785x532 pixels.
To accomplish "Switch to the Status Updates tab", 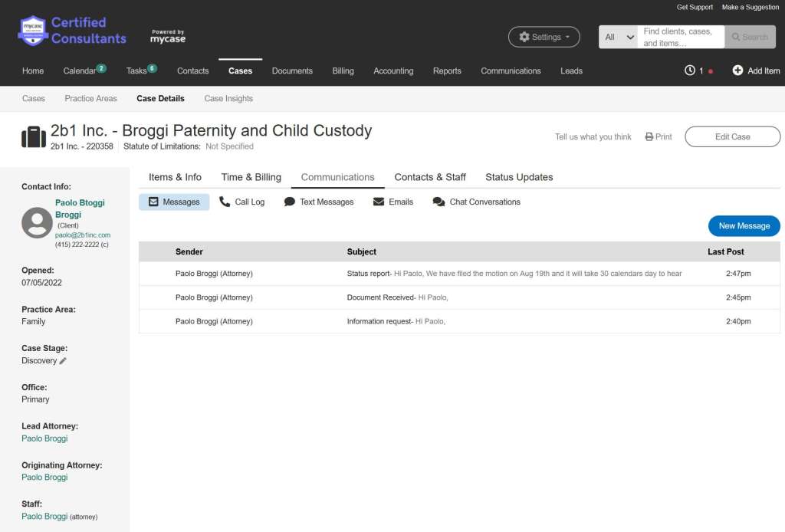I will (519, 177).
